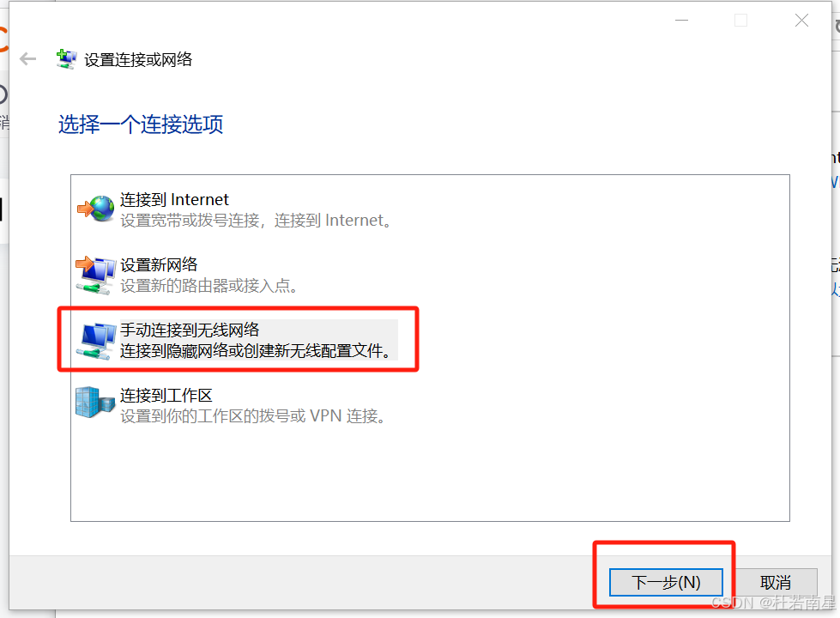Select the 连接到 Internet option title

[174, 199]
